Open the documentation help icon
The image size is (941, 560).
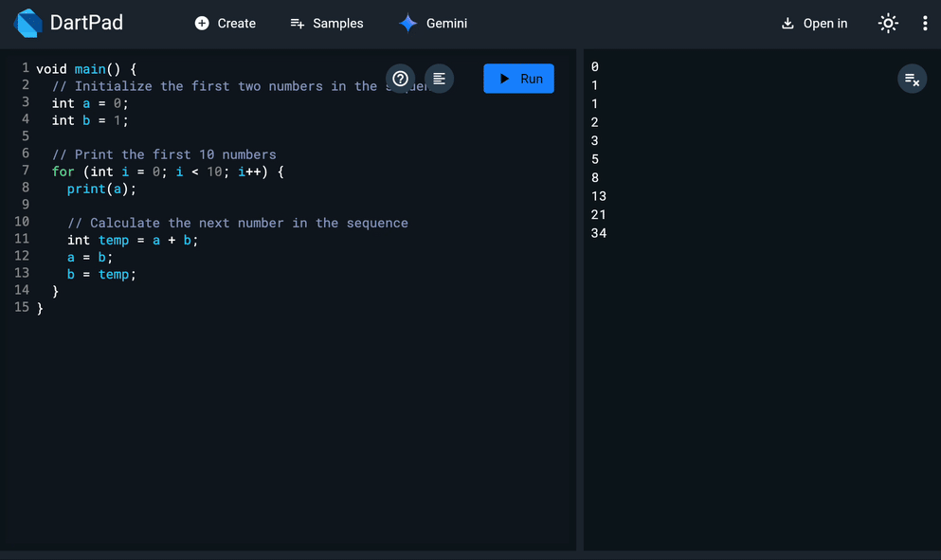coord(400,79)
